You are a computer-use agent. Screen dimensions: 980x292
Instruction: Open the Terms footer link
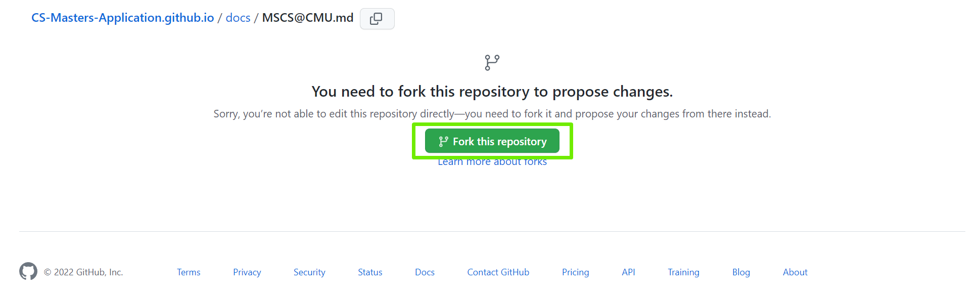189,272
